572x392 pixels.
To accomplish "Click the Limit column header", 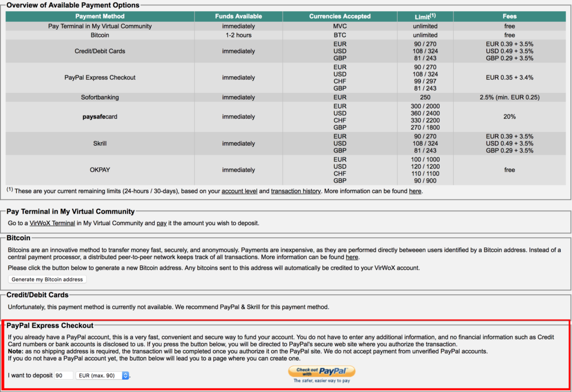I will point(425,17).
